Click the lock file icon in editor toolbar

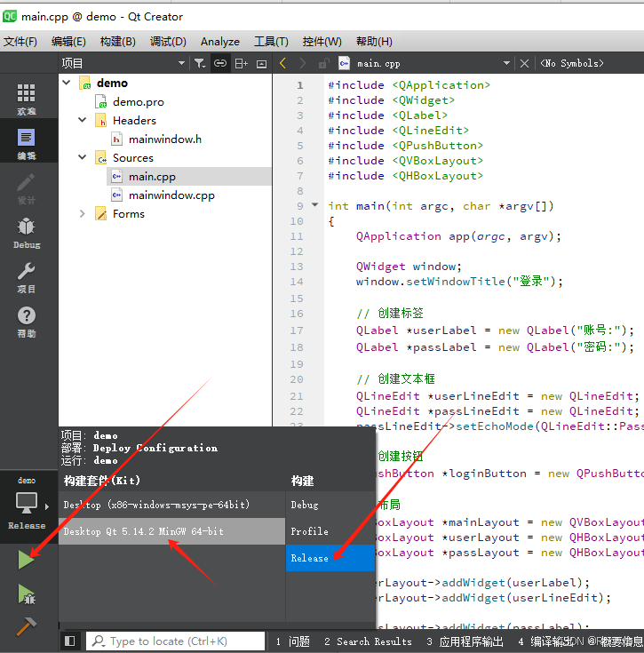coord(323,63)
